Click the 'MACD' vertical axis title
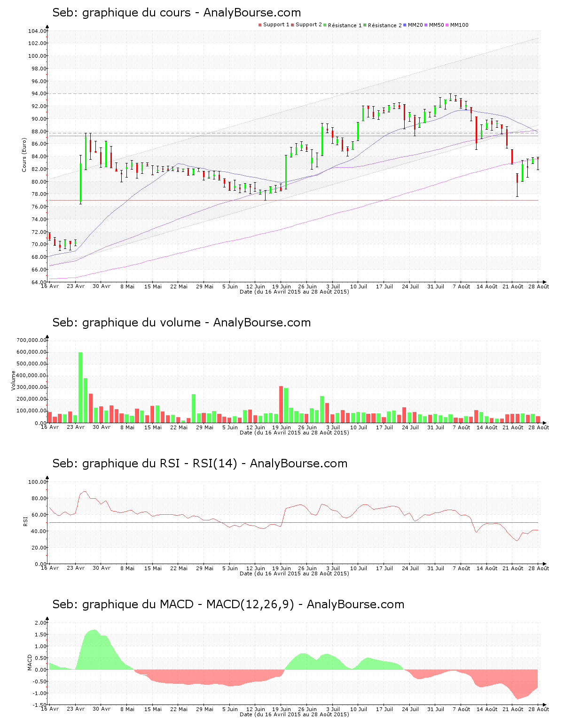Image resolution: width=564 pixels, height=728 pixels. 30,663
